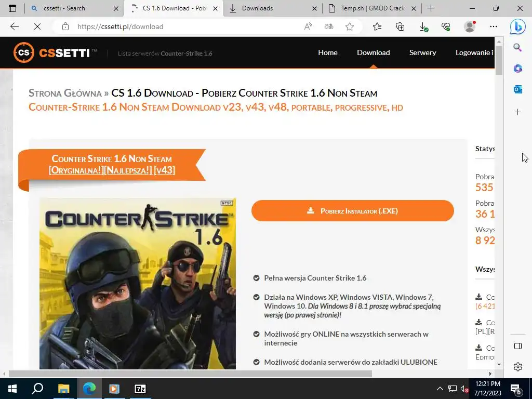Click the Pobierz Instalator (.EXE) button
Viewport: 532px width, 399px height.
pos(353,211)
